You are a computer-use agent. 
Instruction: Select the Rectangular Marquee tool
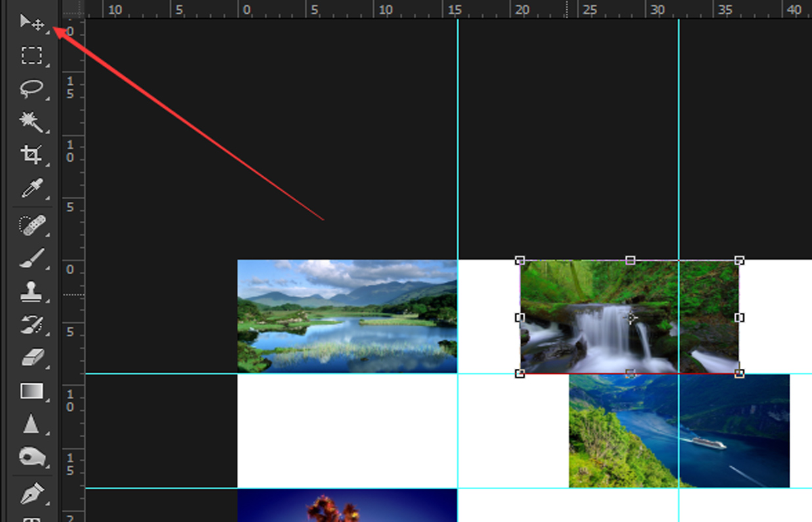pos(32,55)
